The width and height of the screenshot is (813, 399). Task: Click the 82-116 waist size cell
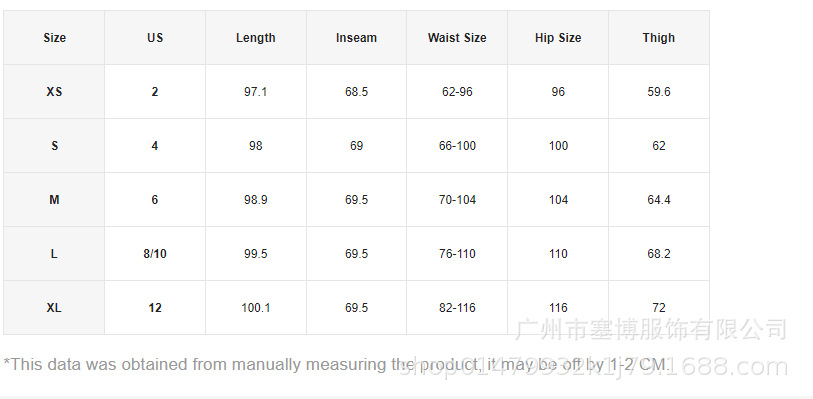coord(457,308)
